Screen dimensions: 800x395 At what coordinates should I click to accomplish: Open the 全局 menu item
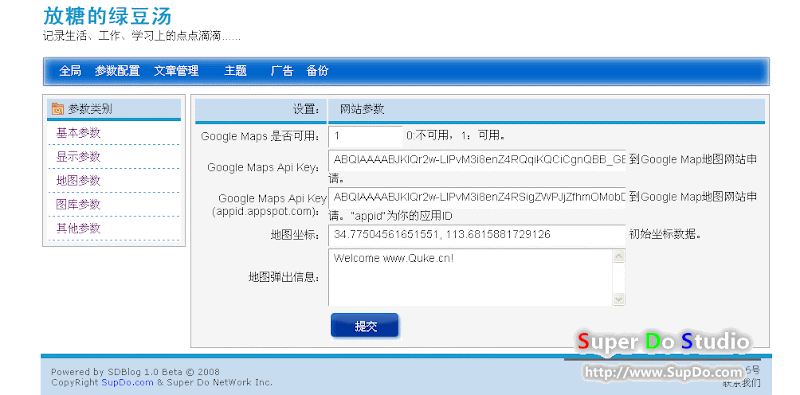[x=70, y=71]
